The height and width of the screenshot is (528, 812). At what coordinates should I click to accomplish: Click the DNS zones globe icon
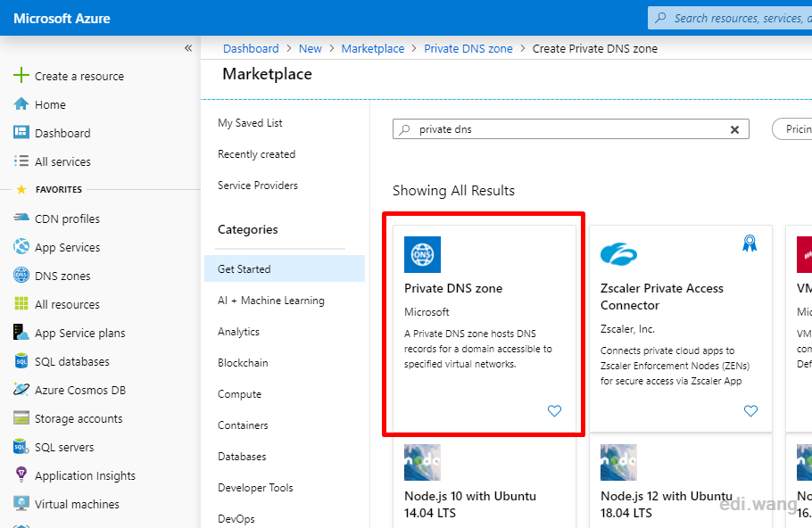pyautogui.click(x=21, y=275)
